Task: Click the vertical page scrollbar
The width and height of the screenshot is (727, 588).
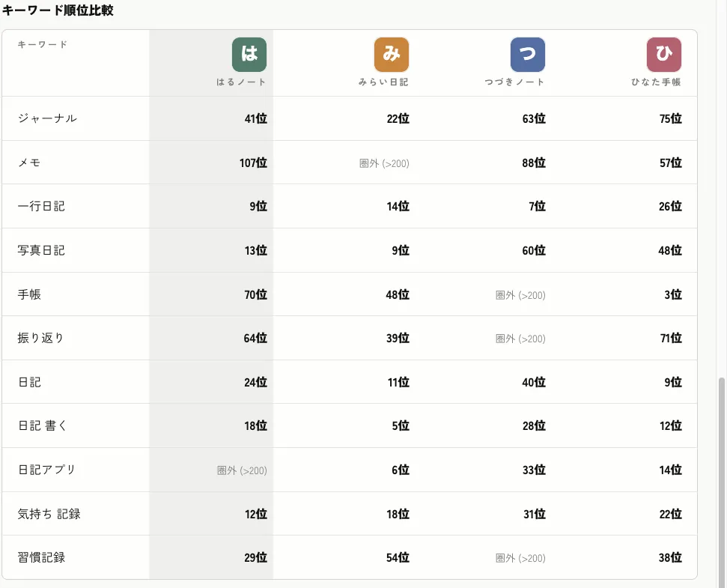Action: [721, 482]
